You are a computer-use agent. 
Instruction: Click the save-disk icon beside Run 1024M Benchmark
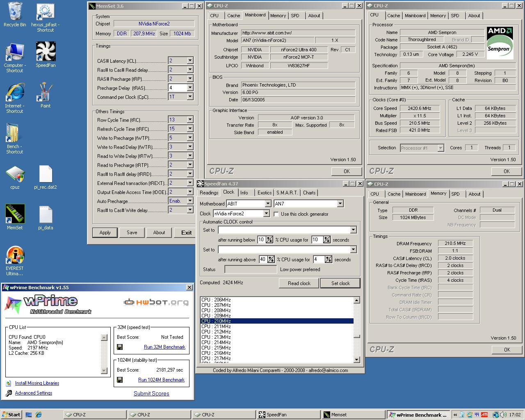tap(120, 380)
